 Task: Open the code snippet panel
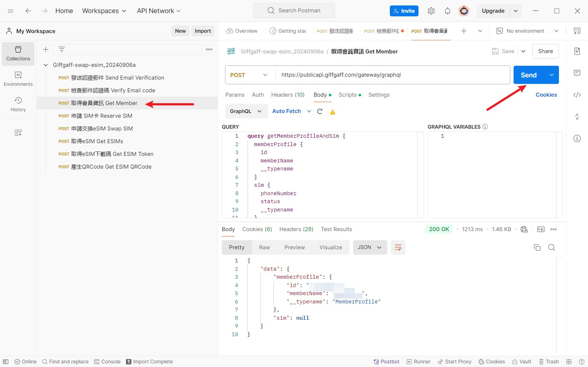577,95
